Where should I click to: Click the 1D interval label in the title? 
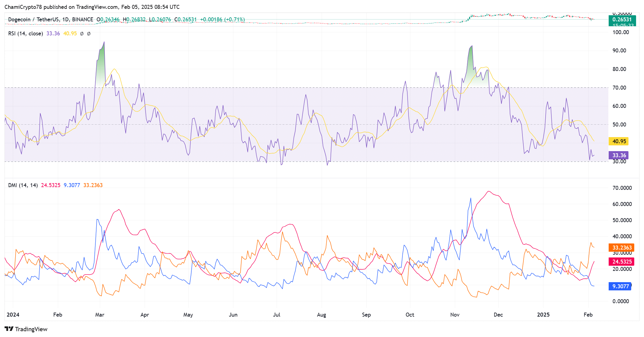pos(65,20)
